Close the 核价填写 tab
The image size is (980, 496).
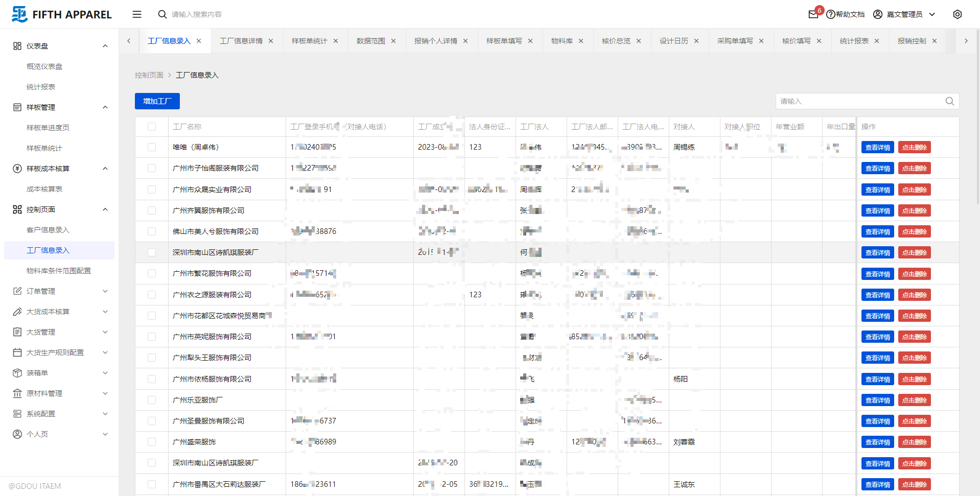[x=819, y=41]
